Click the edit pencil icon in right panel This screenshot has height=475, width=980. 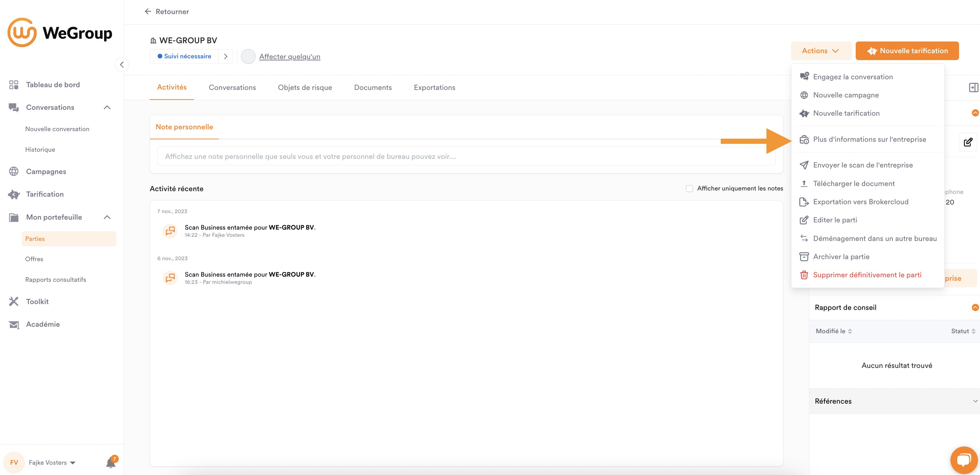968,142
